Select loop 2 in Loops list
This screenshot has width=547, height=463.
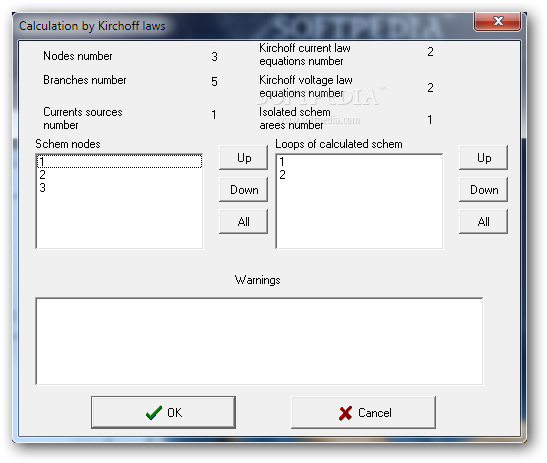359,175
